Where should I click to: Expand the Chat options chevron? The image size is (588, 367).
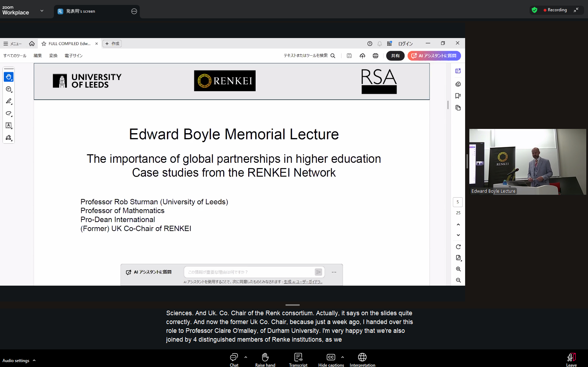[246, 357]
